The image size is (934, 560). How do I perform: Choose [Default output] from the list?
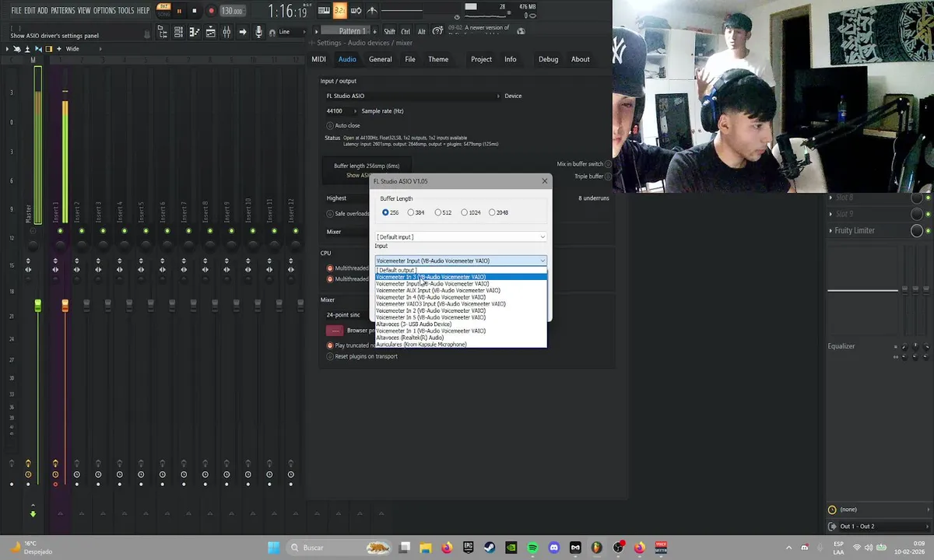pyautogui.click(x=461, y=270)
